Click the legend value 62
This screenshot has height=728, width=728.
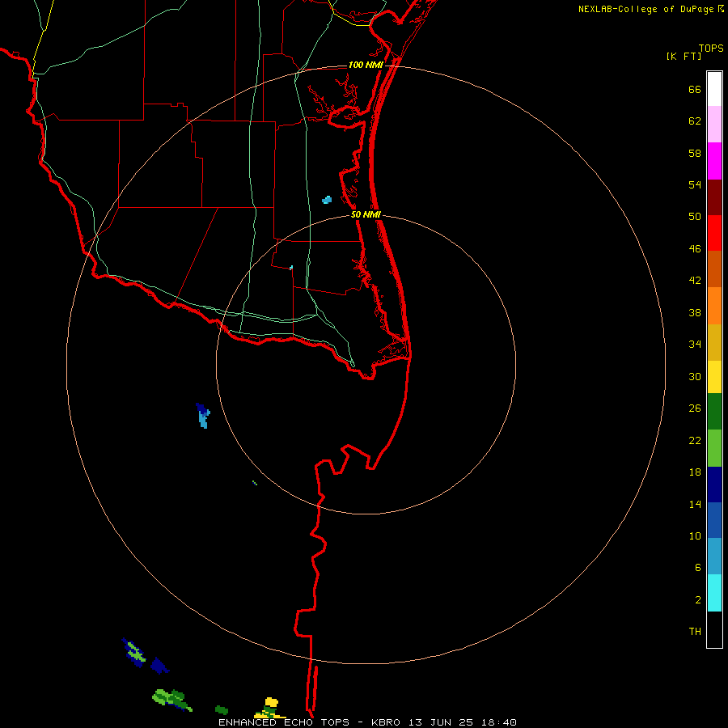695,121
